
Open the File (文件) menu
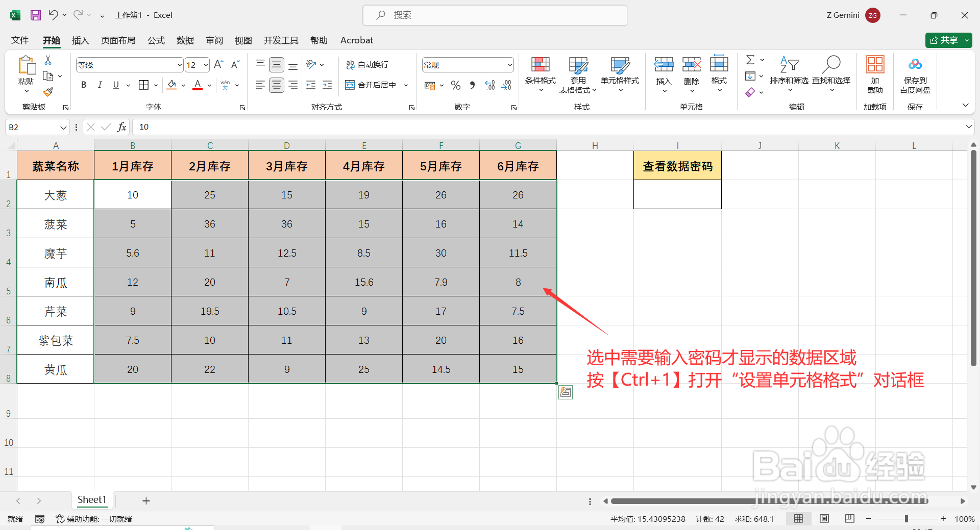pos(20,40)
